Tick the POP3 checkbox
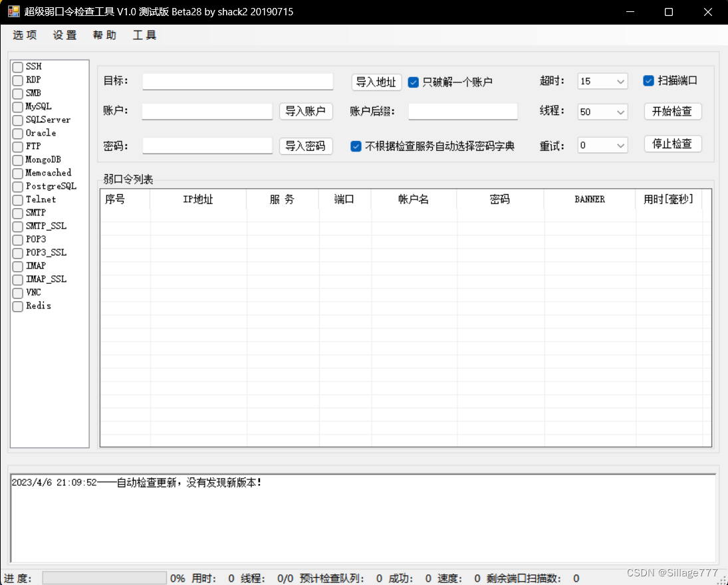Screen dimensions: 728x585 point(18,239)
